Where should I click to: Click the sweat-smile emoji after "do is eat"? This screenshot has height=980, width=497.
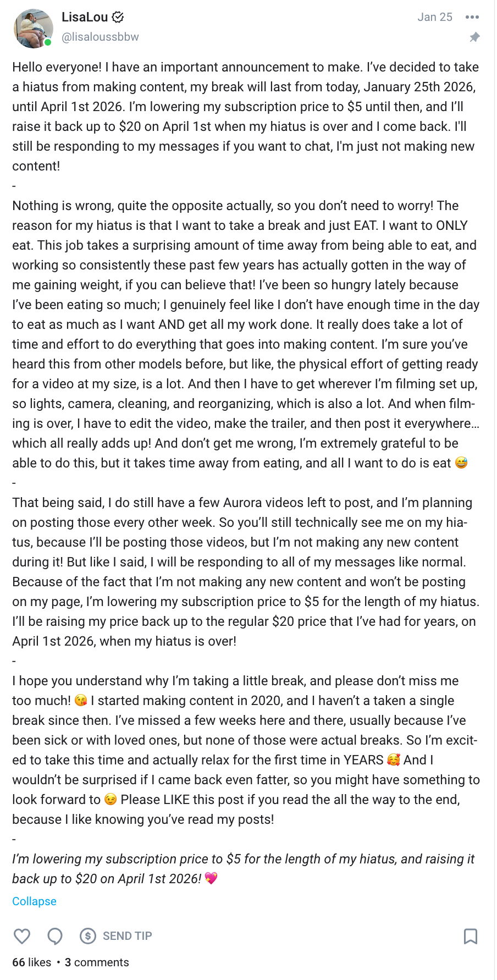[461, 463]
